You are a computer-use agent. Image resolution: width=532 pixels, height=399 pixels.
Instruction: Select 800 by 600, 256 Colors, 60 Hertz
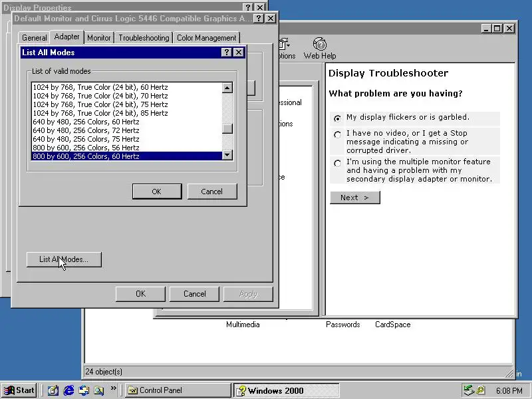tap(127, 156)
